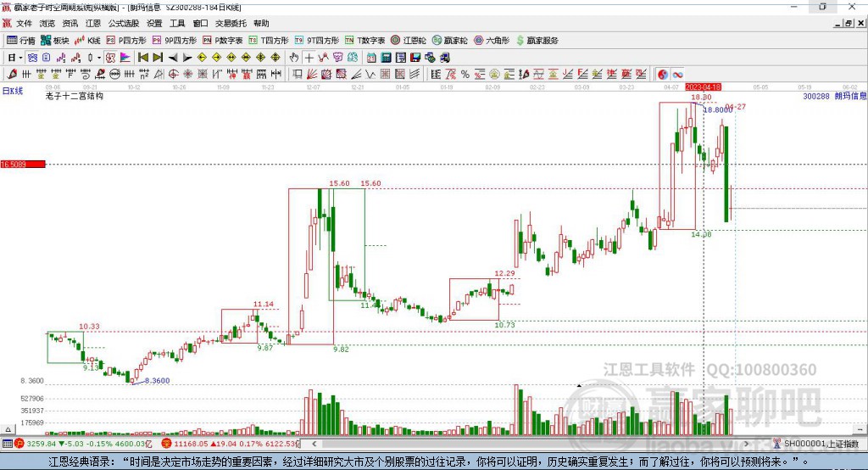Toggle the infinity symbol icon
The image size is (868, 470).
click(x=677, y=75)
